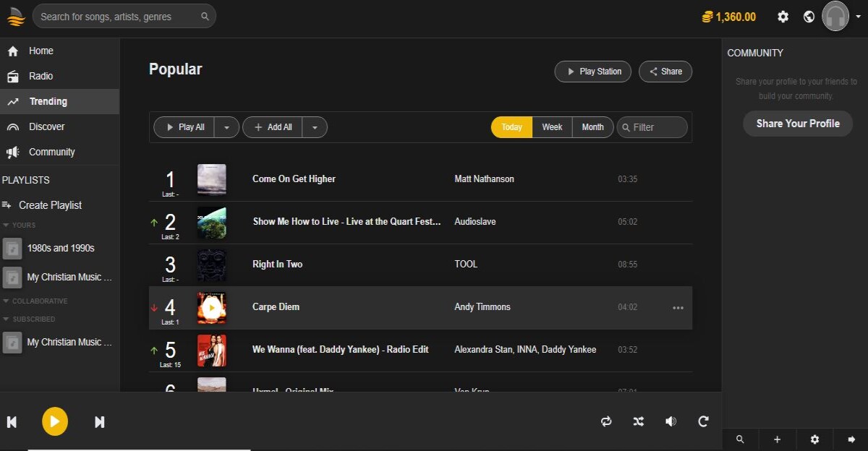Click song title Come On Get Higher
The height and width of the screenshot is (451, 868).
[x=294, y=179]
